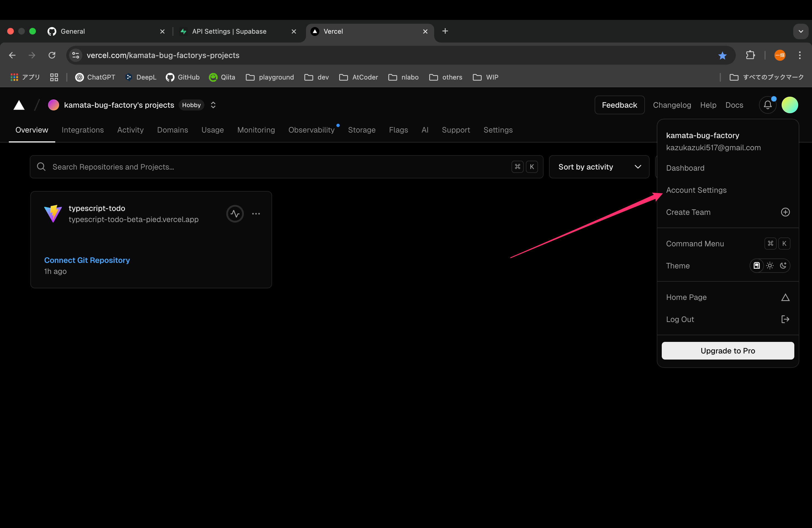This screenshot has width=812, height=528.
Task: Open the Chrome extensions puzzle icon
Action: pos(750,55)
